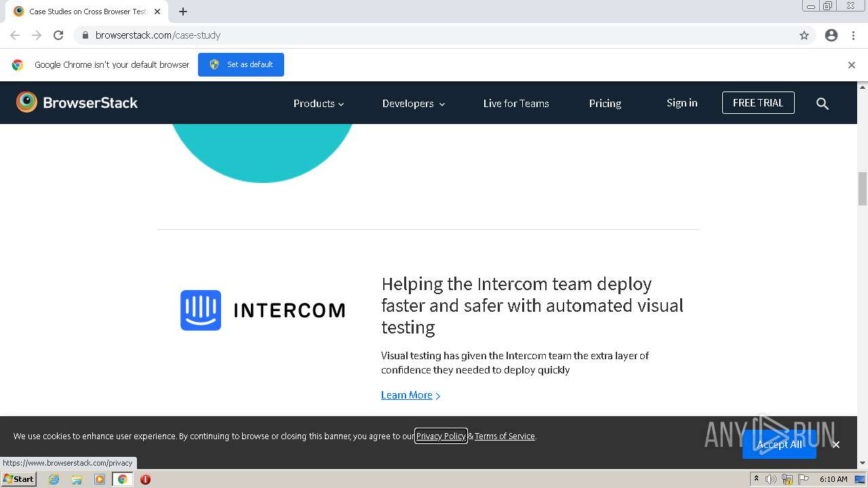This screenshot has height=488, width=868.
Task: Open Chrome's three-dot menu
Action: (853, 35)
